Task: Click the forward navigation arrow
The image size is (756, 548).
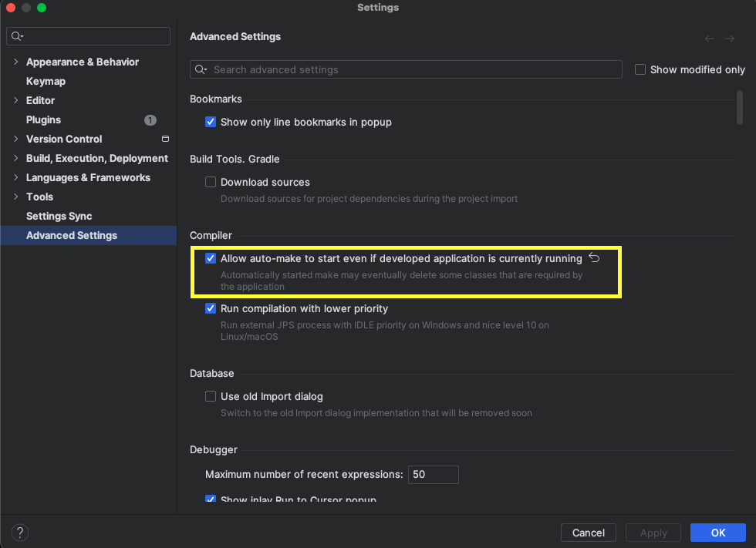Action: click(x=730, y=37)
